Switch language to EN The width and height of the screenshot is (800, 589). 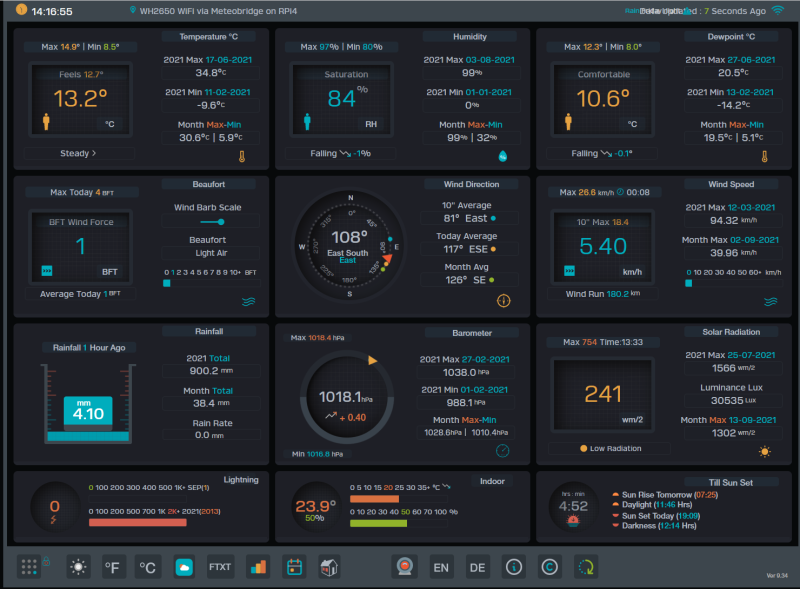click(x=441, y=567)
